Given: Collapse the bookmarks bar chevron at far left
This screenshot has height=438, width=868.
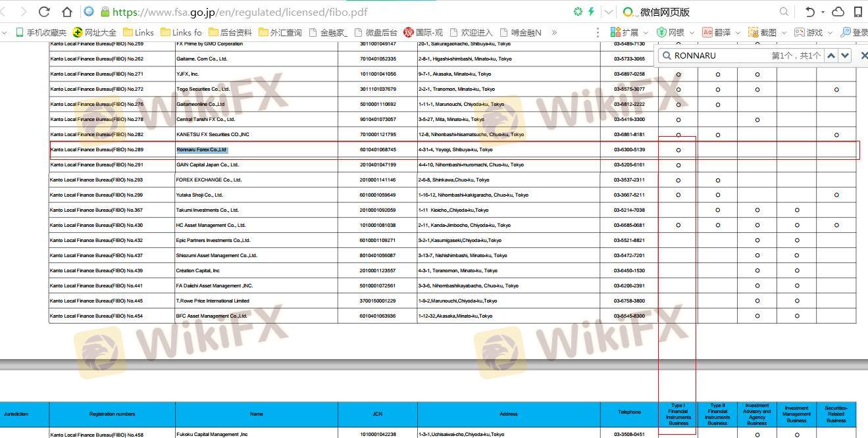Looking at the screenshot, I should [5, 32].
